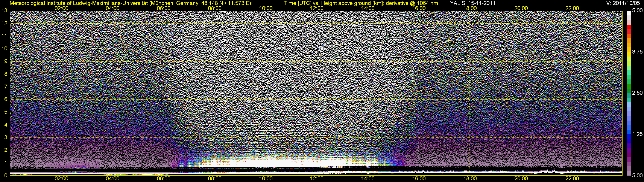Select the 22:00 tick on the lower time axis
Image resolution: width=644 pixels, height=182 pixels.
(572, 179)
